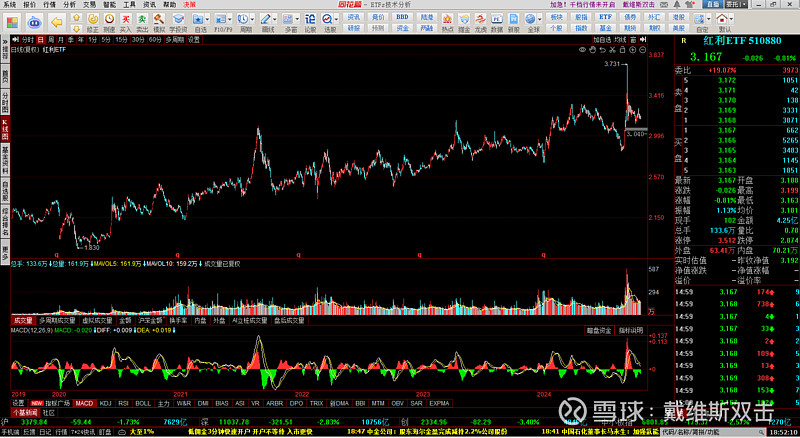Click the 加自选 button
The image size is (800, 438).
point(602,39)
